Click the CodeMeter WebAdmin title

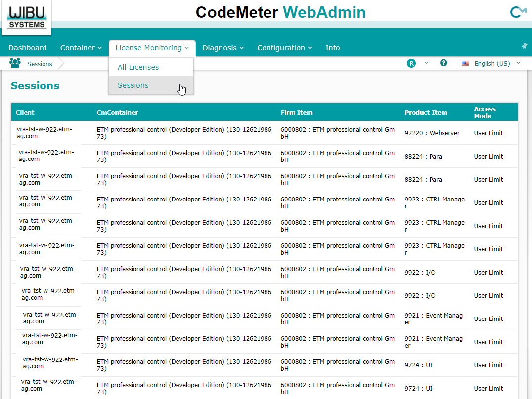point(281,12)
